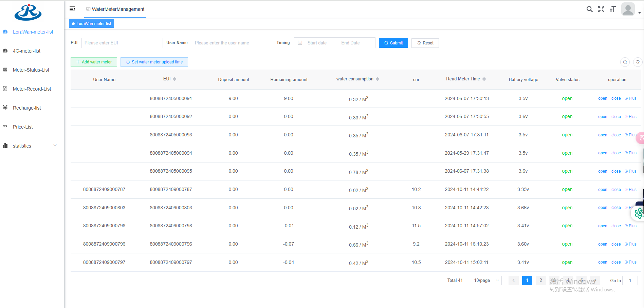This screenshot has width=644, height=308.
Task: Click the next page arrow
Action: click(x=595, y=281)
